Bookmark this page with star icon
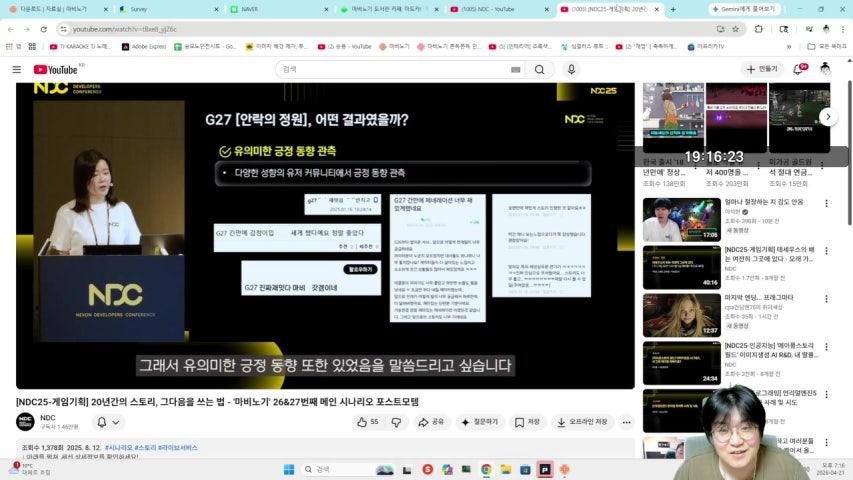The width and height of the screenshot is (853, 480). tap(735, 29)
